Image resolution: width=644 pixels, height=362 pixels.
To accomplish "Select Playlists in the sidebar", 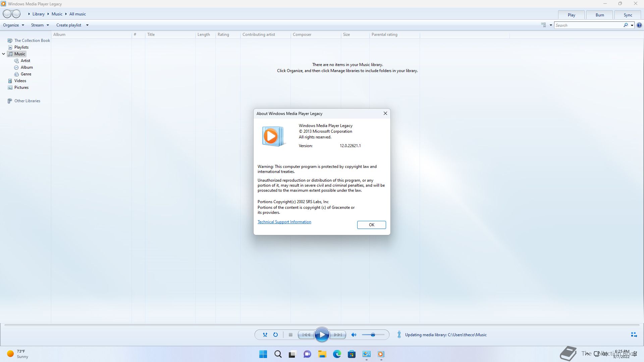I will click(x=18, y=47).
